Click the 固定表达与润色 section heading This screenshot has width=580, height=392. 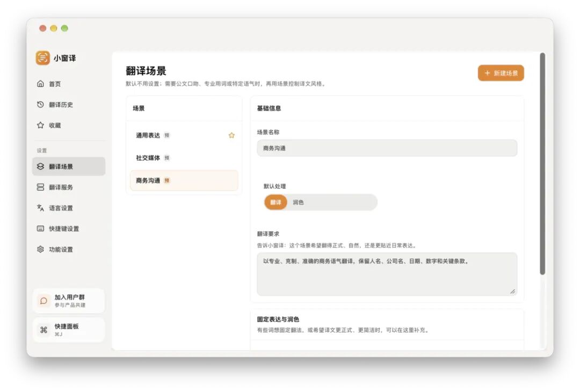pos(278,319)
